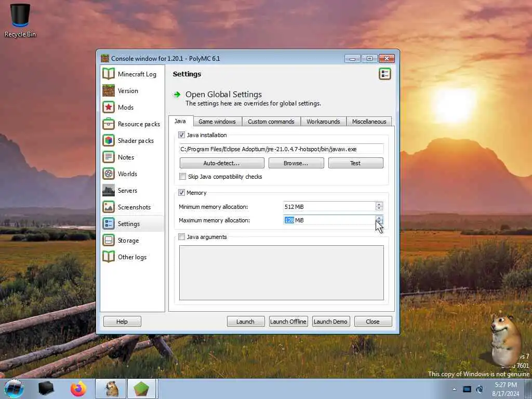
Task: Open the Custom commands tab
Action: [x=271, y=122]
